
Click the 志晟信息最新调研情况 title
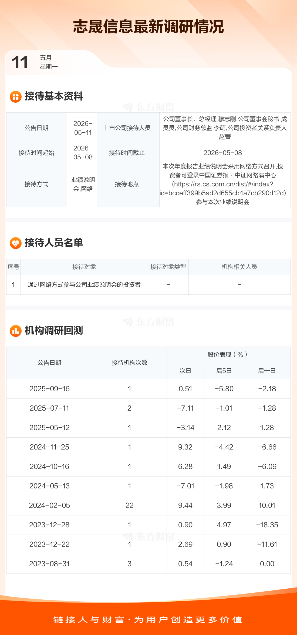click(x=148, y=26)
